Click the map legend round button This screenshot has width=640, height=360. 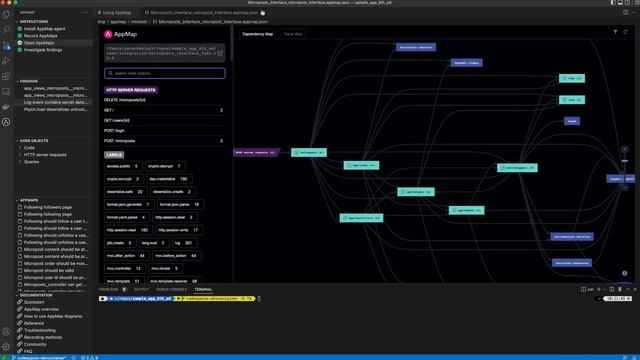coord(624,273)
